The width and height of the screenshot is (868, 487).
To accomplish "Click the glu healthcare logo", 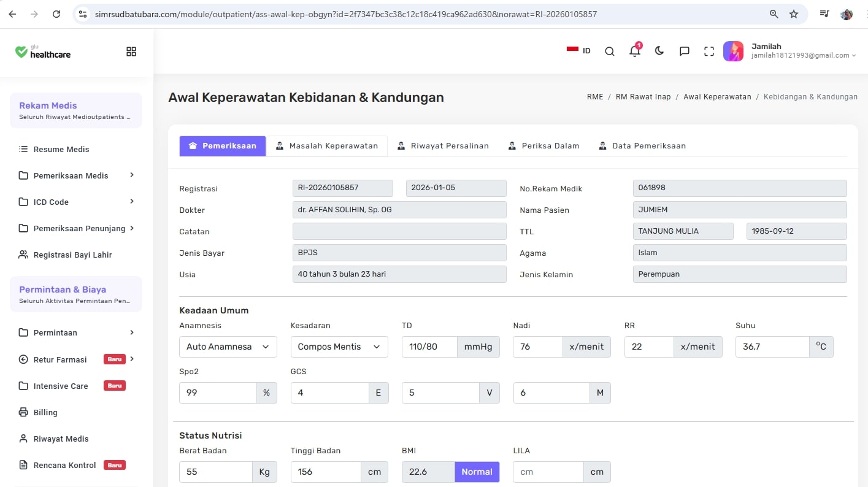I will [43, 52].
